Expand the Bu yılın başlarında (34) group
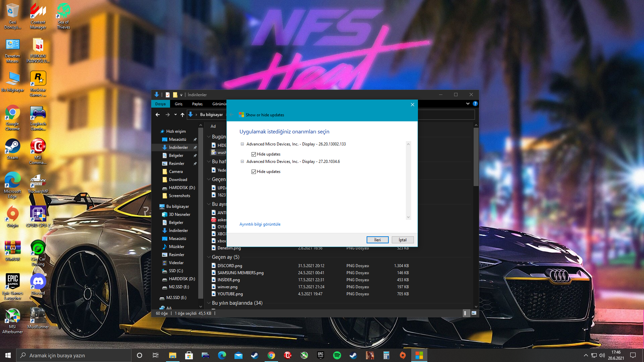This screenshot has height=362, width=644. tap(209, 303)
